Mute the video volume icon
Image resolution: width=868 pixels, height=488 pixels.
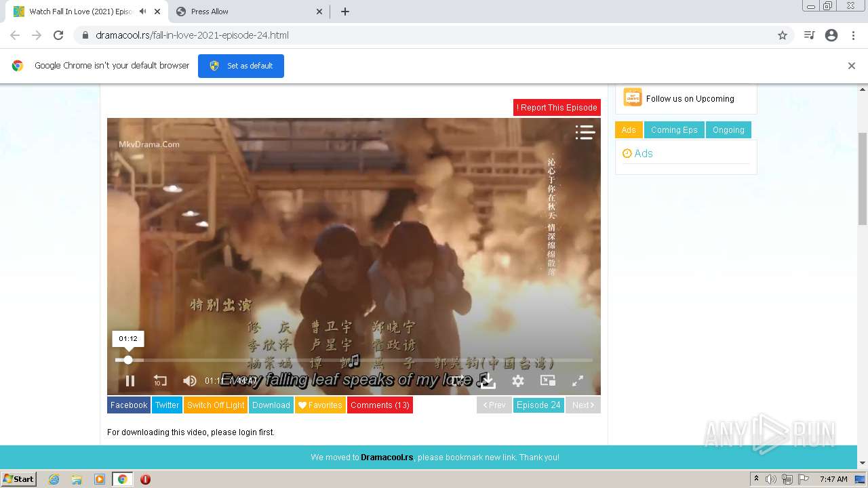point(190,381)
